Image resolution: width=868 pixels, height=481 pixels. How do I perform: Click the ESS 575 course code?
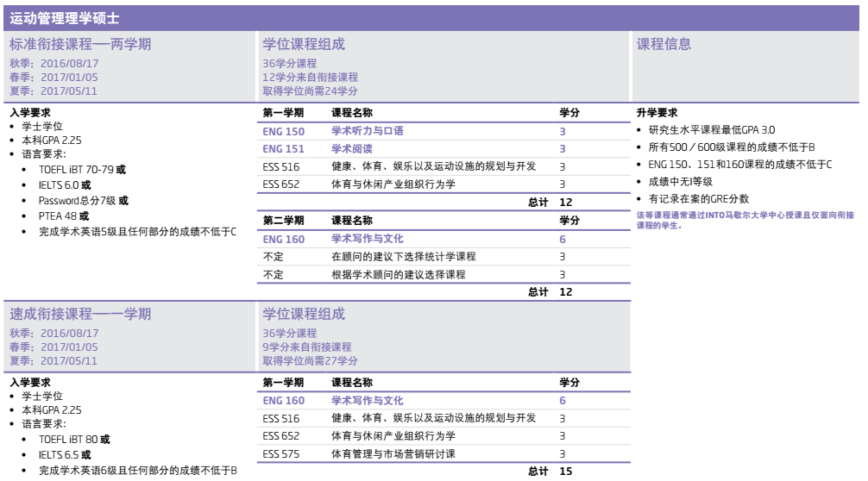pos(281,453)
